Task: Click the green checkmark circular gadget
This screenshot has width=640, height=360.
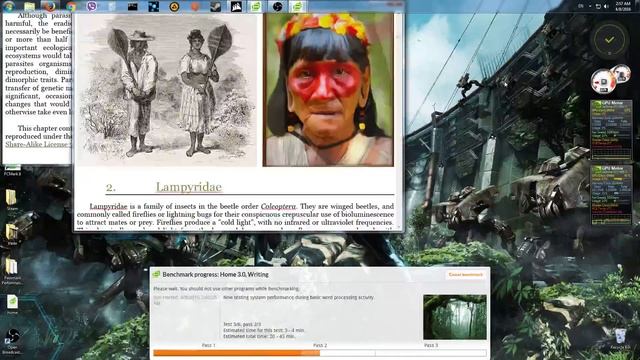Action: [x=610, y=40]
